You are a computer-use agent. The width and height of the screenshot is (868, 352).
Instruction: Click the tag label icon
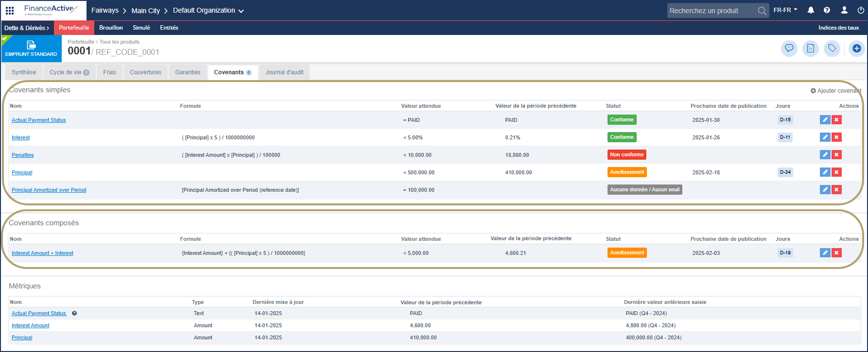point(832,49)
